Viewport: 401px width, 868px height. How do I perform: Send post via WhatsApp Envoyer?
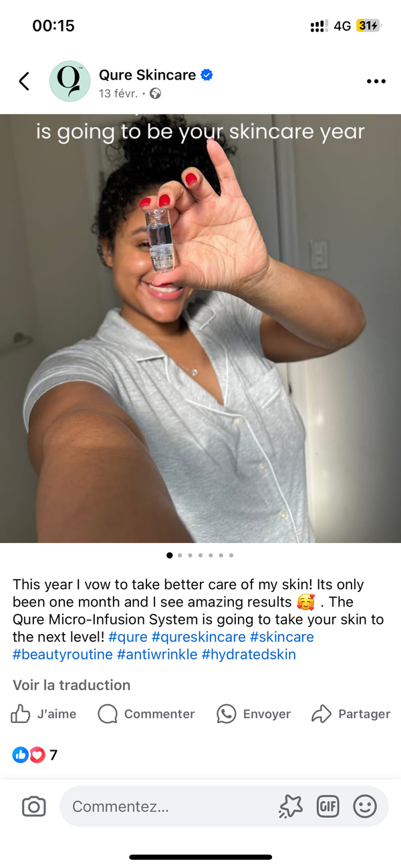(254, 714)
